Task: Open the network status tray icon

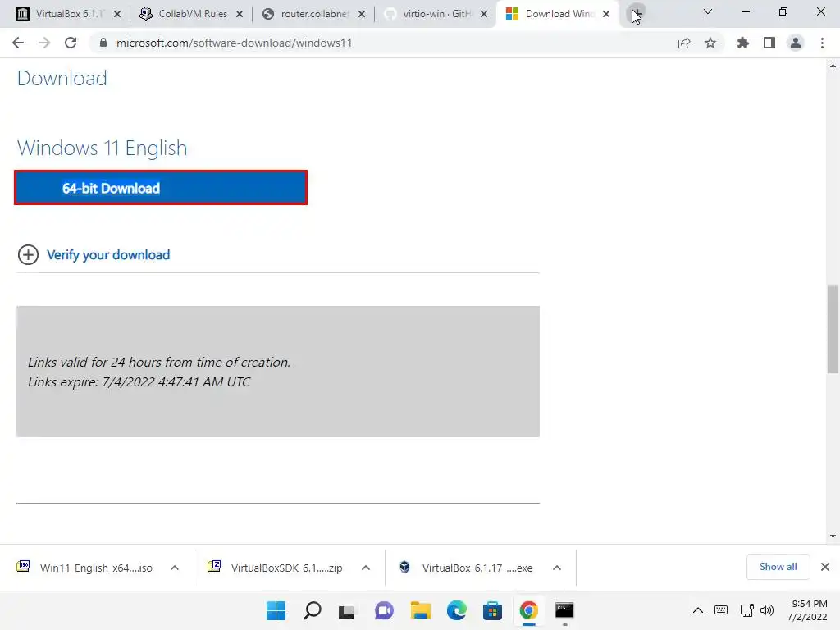Action: 746,610
